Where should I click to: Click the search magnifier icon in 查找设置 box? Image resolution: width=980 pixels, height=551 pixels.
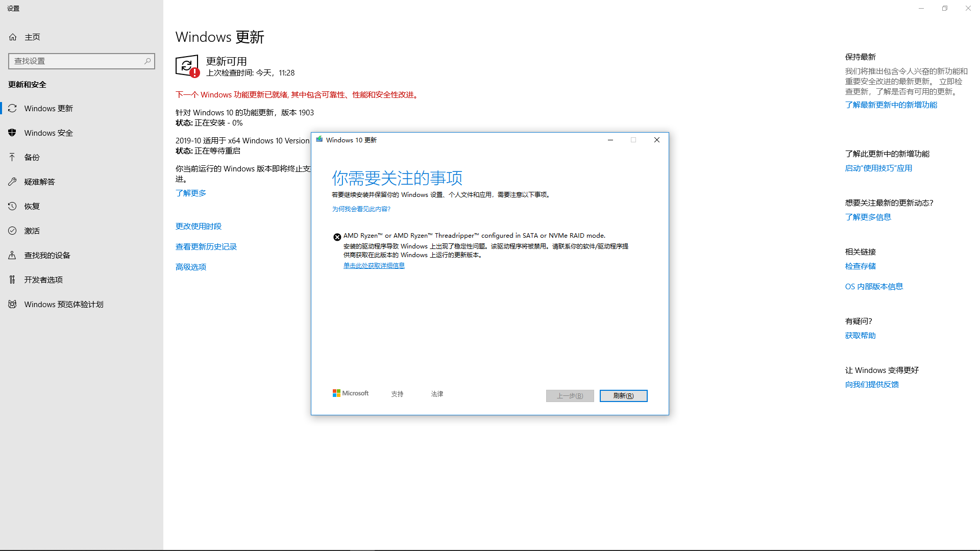click(148, 61)
